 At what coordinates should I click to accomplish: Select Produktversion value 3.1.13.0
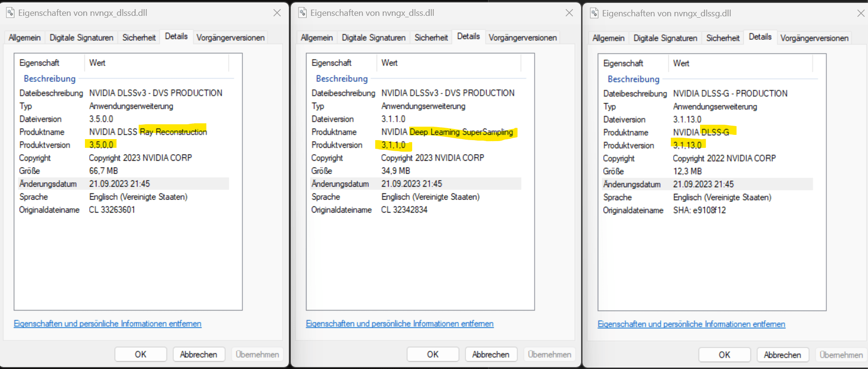click(687, 145)
